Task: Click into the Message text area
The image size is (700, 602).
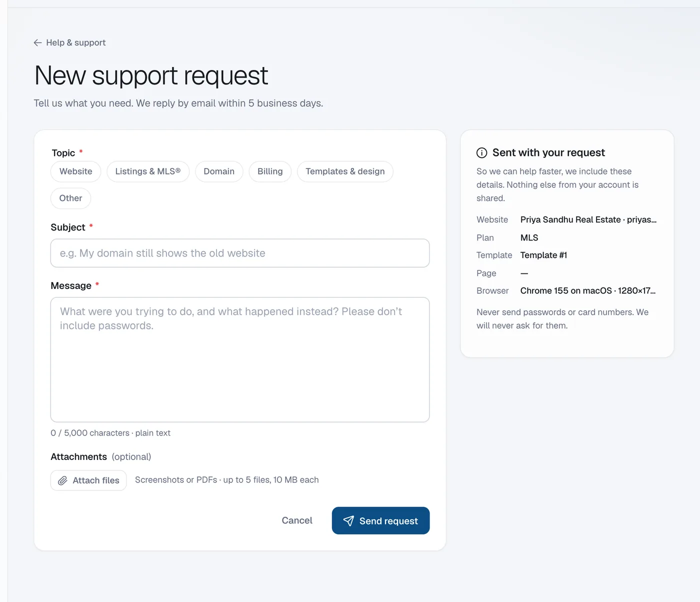Action: 240,359
